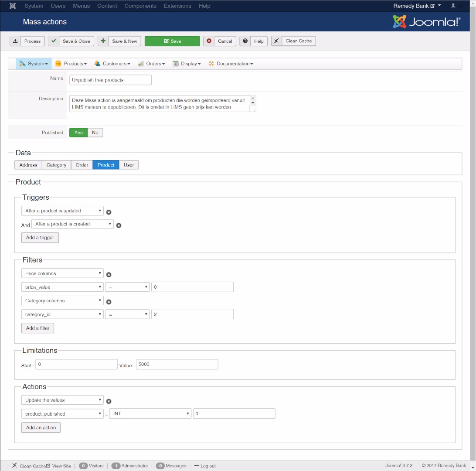Screen dimensions: 476x471
Task: Click the Save & Close checkmark icon
Action: coord(54,41)
